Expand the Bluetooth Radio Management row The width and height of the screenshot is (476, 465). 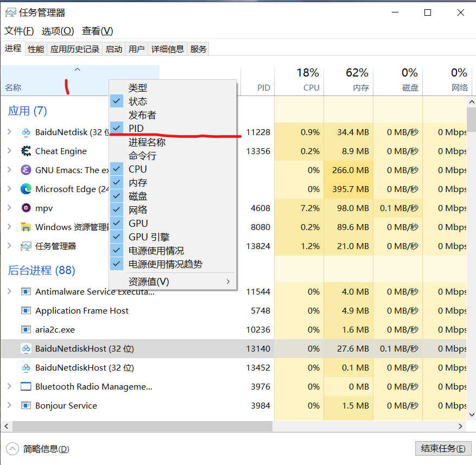pyautogui.click(x=9, y=386)
